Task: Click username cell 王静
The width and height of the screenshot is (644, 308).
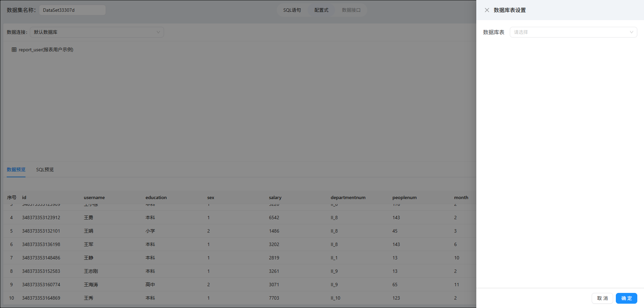Action: pos(89,258)
